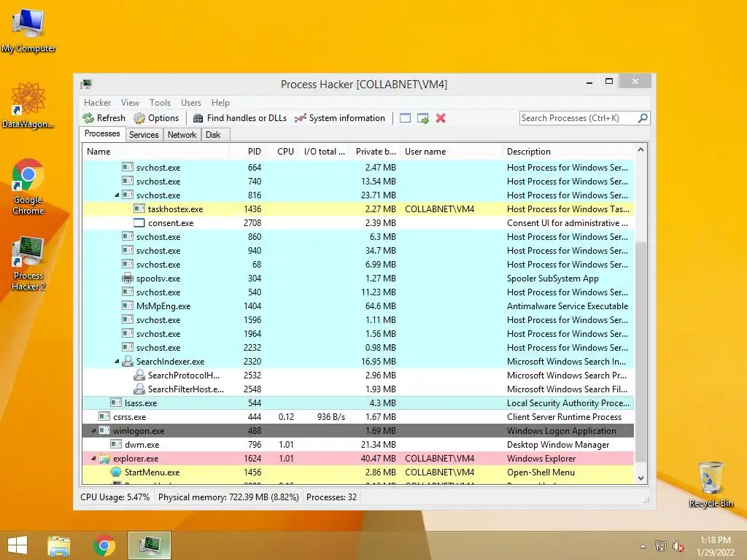This screenshot has width=747, height=560.
Task: Select the dwm.exe process row
Action: [x=358, y=445]
